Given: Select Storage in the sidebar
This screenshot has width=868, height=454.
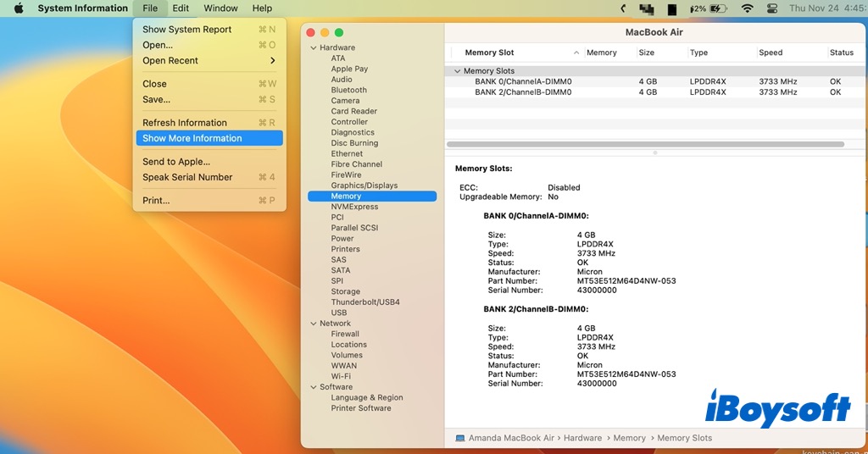Looking at the screenshot, I should tap(346, 291).
